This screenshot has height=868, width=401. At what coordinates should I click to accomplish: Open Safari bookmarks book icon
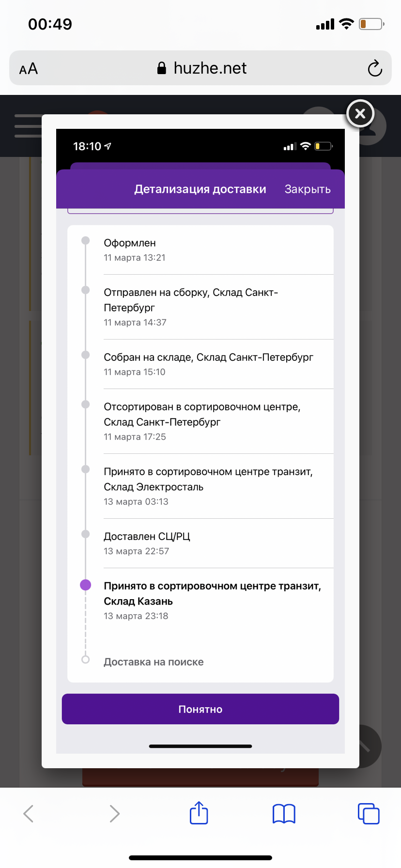(x=284, y=814)
